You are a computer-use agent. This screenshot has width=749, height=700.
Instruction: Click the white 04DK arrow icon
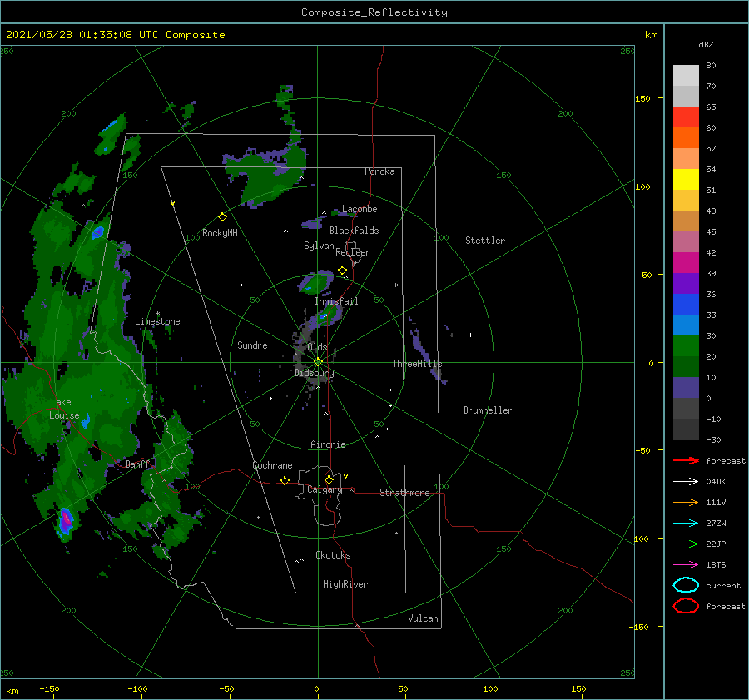pos(686,481)
